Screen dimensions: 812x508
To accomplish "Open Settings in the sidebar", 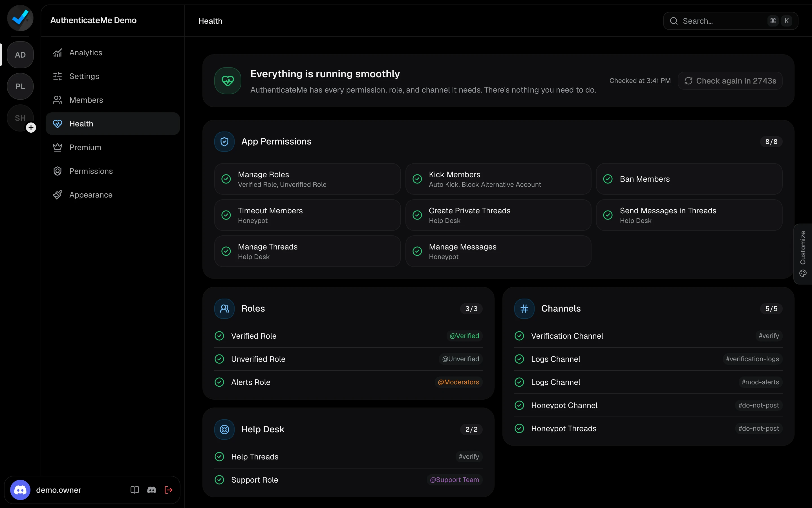I will (112, 76).
